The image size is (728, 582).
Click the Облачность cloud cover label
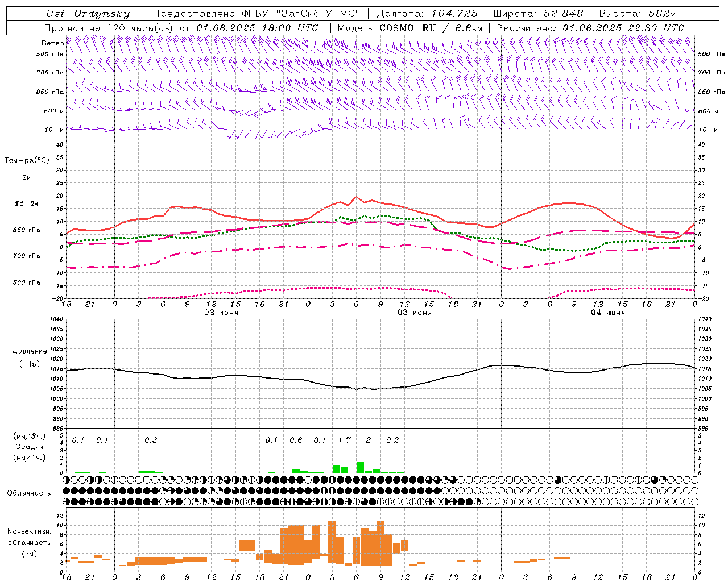click(x=29, y=493)
